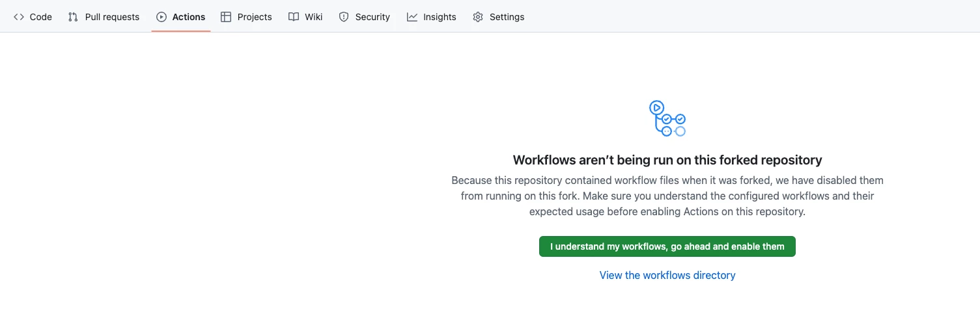Click the Code angle-brackets icon
Viewport: 980px width, 329px height.
tap(19, 17)
